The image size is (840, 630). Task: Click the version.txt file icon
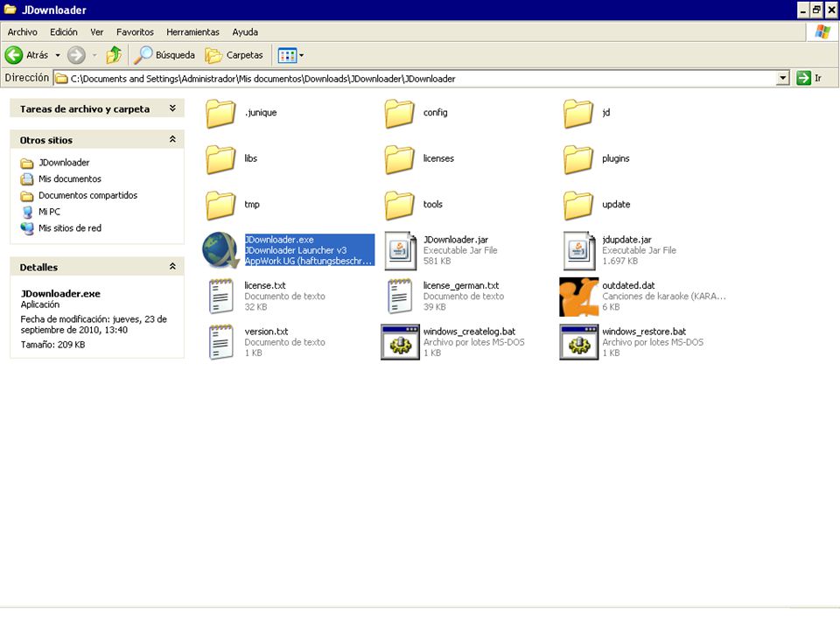click(x=220, y=342)
